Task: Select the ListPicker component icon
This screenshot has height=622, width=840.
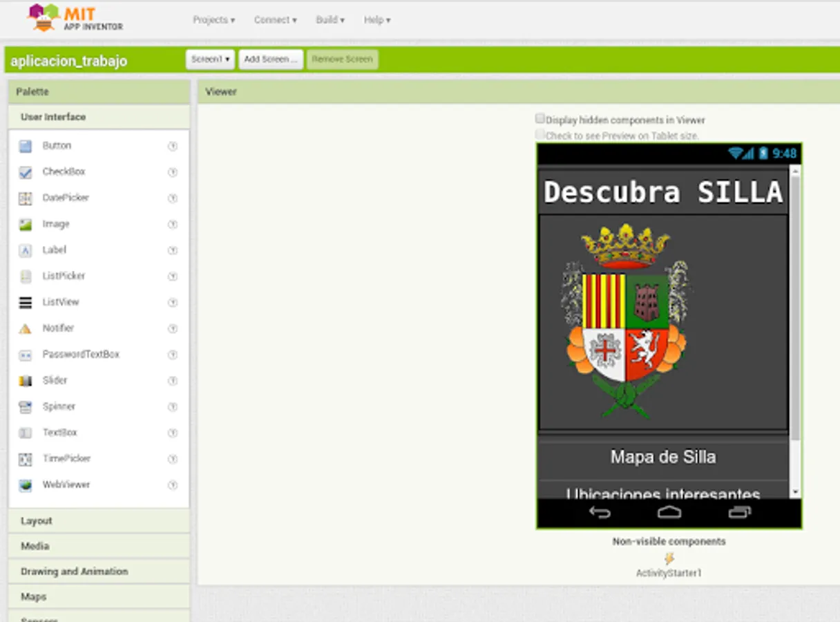Action: [x=26, y=276]
